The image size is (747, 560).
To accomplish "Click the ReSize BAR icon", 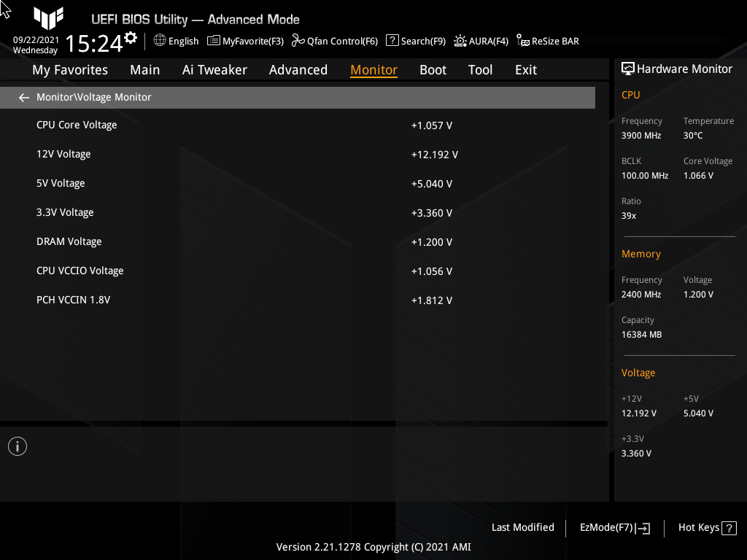I will click(522, 41).
